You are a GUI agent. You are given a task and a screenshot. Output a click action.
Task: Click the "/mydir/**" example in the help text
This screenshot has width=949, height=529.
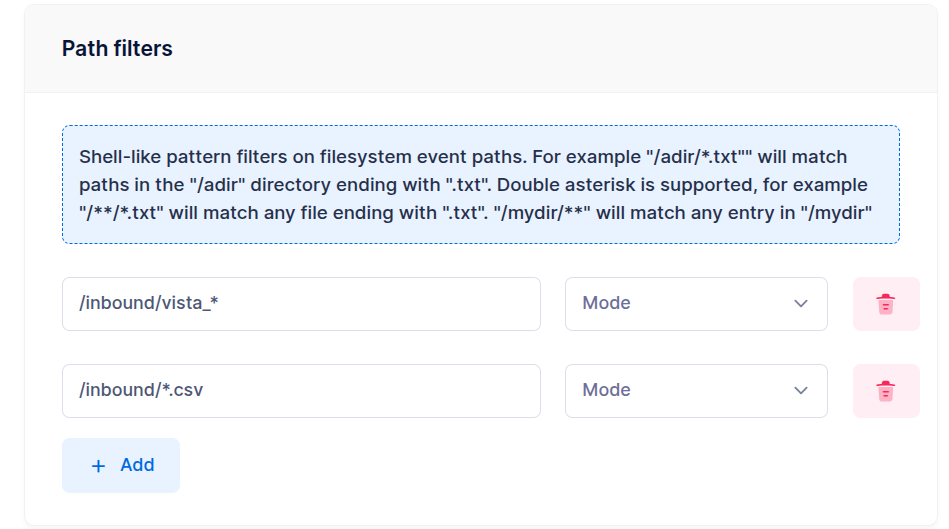(542, 213)
